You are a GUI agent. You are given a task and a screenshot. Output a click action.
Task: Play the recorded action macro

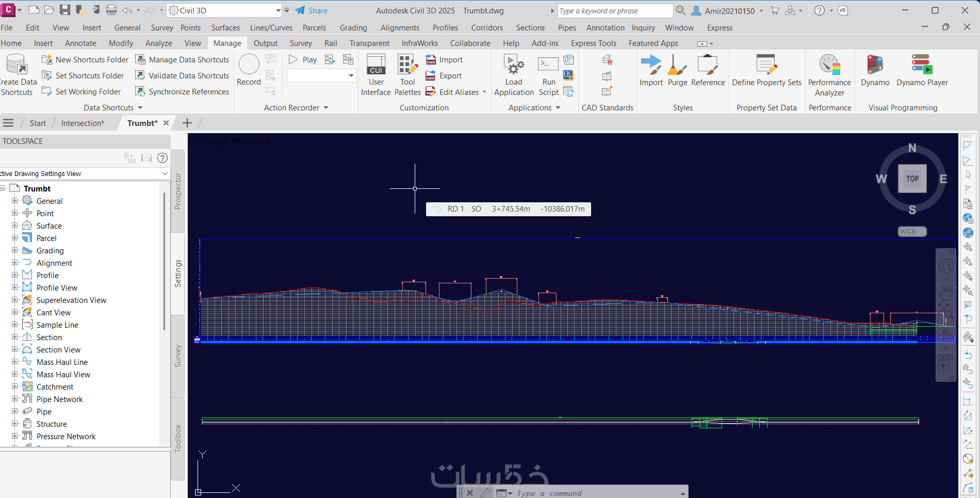(x=303, y=60)
